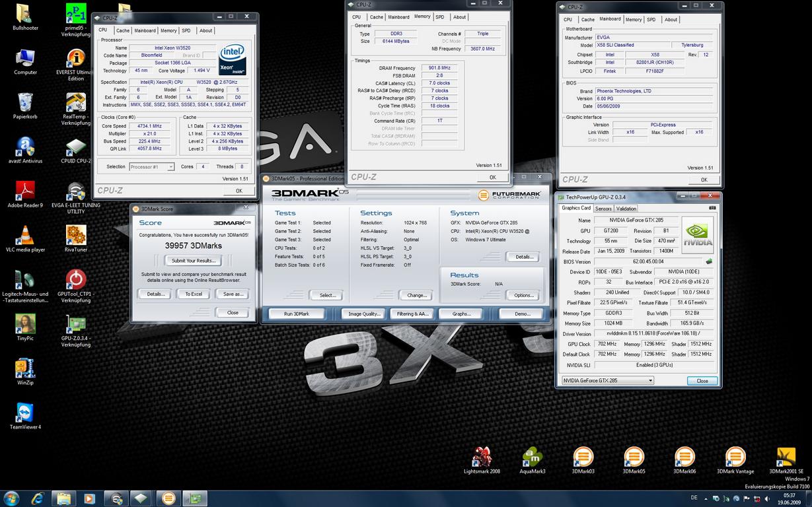Click Change button under Settings
The image size is (812, 507).
coord(416,295)
